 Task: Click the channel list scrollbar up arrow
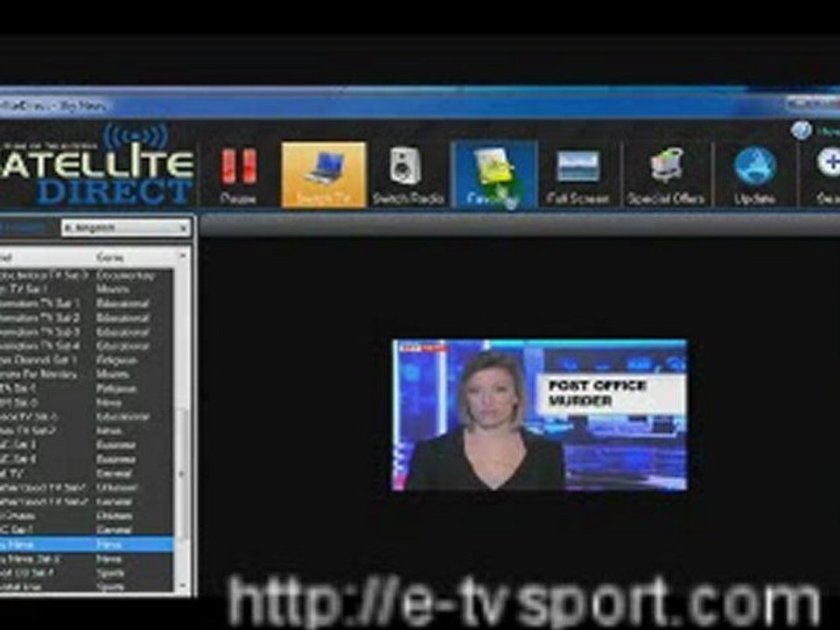(x=182, y=256)
